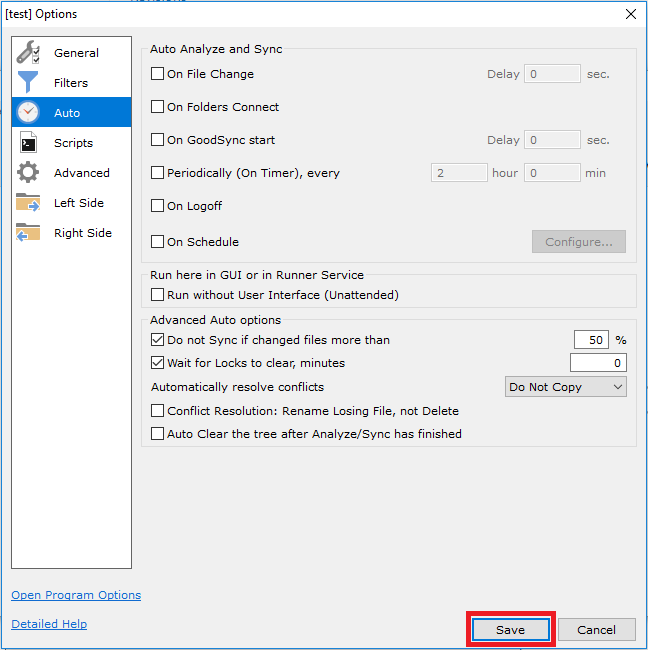Close the Options dialog window
648x650 pixels.
pyautogui.click(x=630, y=14)
